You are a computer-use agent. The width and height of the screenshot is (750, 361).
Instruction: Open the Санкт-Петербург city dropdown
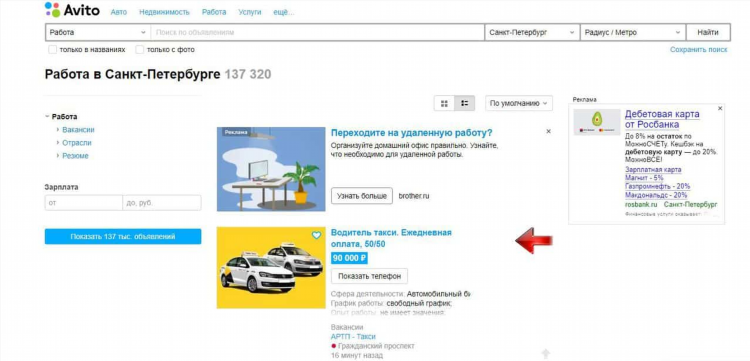[532, 33]
